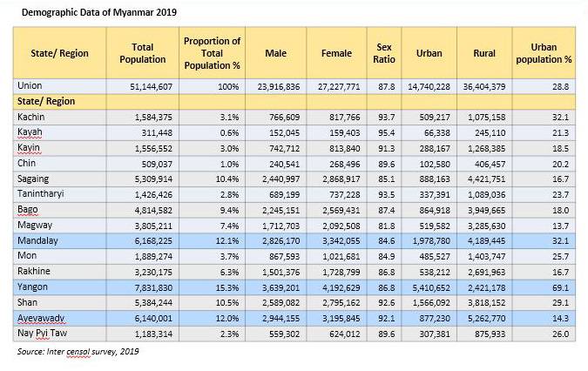Image resolution: width=588 pixels, height=371 pixels.
Task: Click the 'Total Population' column header
Action: click(x=148, y=53)
